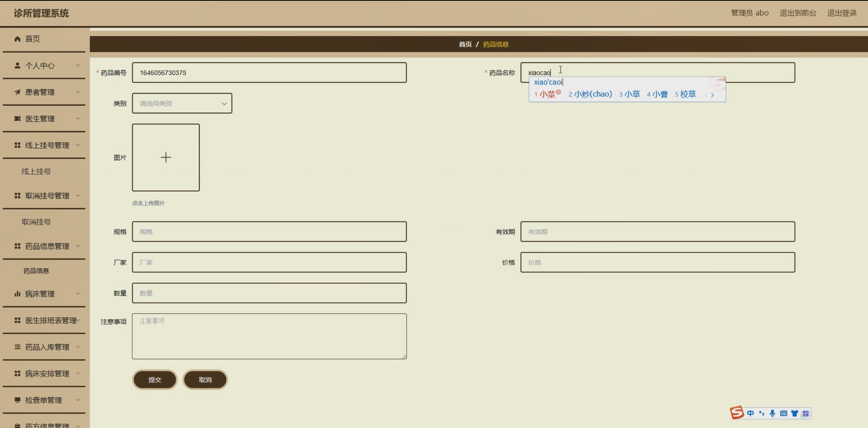This screenshot has width=868, height=428.
Task: Click the 规格 specification input field
Action: (269, 231)
